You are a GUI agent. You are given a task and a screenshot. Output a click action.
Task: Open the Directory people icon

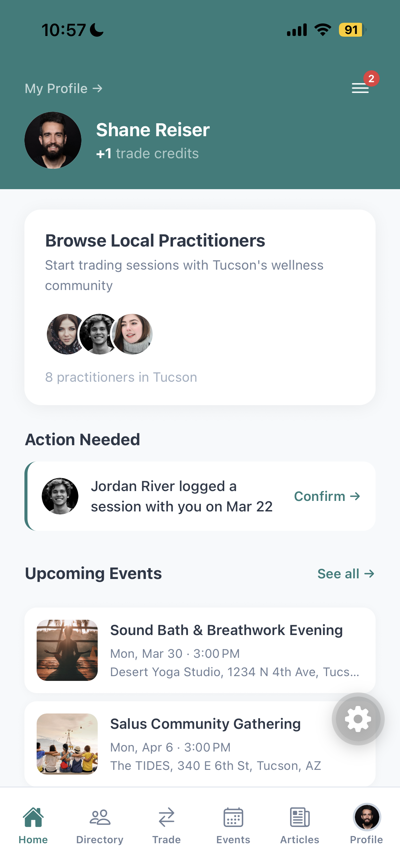100,817
